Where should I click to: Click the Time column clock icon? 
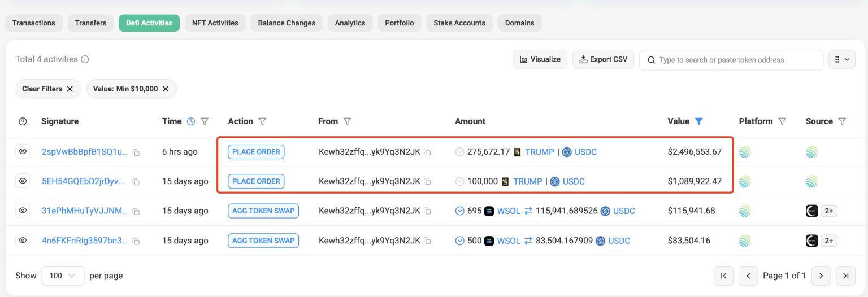point(191,121)
